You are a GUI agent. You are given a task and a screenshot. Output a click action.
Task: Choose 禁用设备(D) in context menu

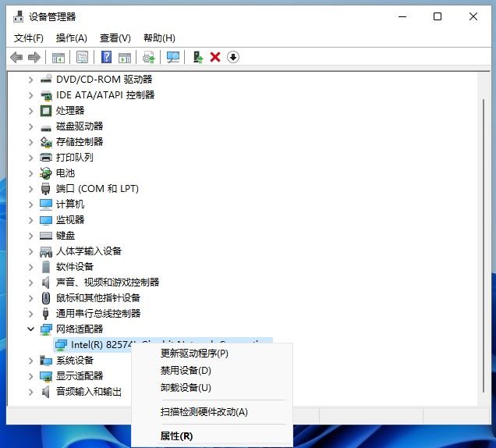[x=186, y=371]
